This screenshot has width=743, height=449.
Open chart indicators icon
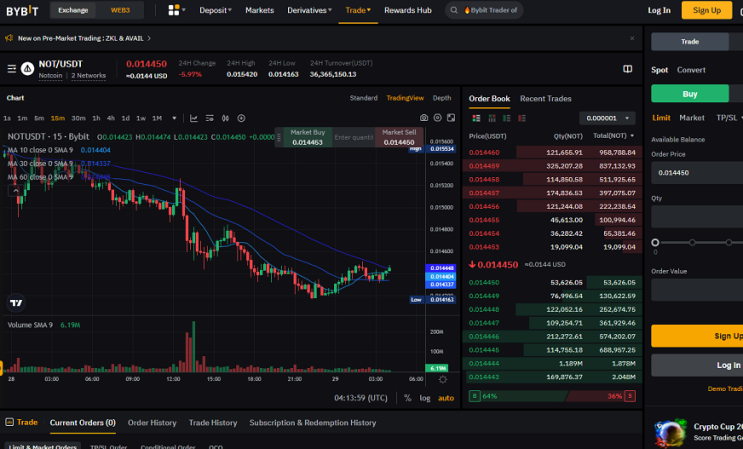[194, 118]
